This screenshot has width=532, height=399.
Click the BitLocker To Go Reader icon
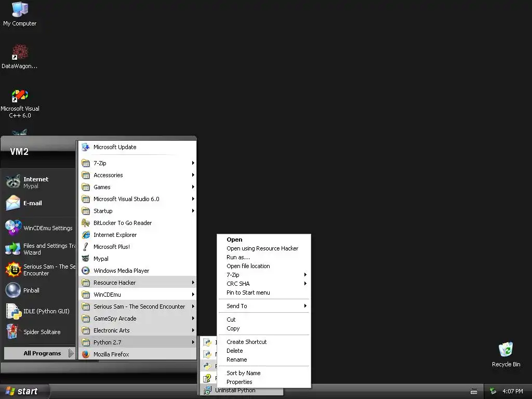[x=86, y=223]
